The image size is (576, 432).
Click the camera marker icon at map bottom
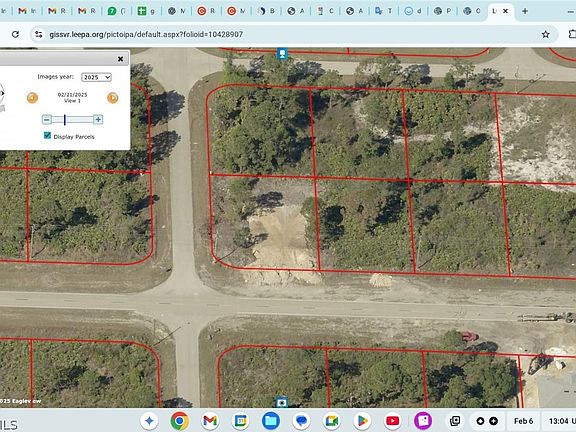(282, 402)
